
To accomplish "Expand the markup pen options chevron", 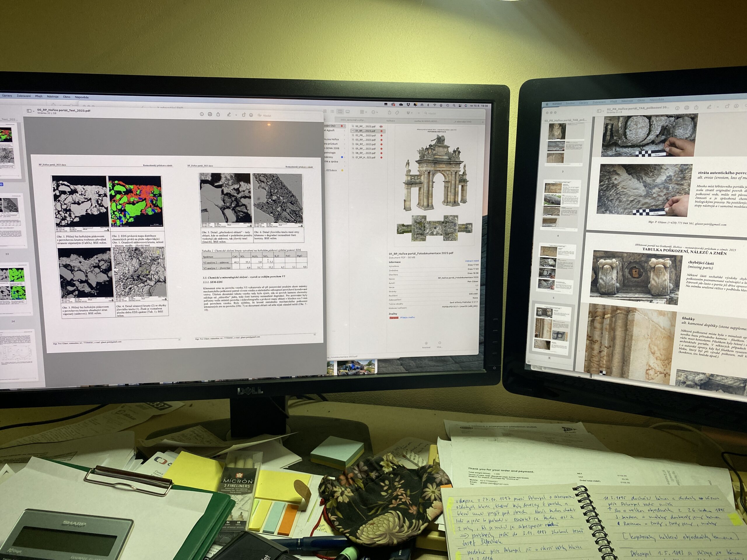I will pos(236,115).
